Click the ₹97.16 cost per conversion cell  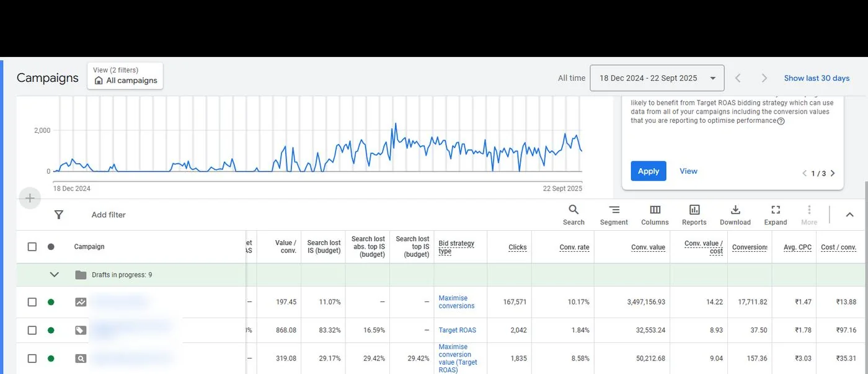846,330
